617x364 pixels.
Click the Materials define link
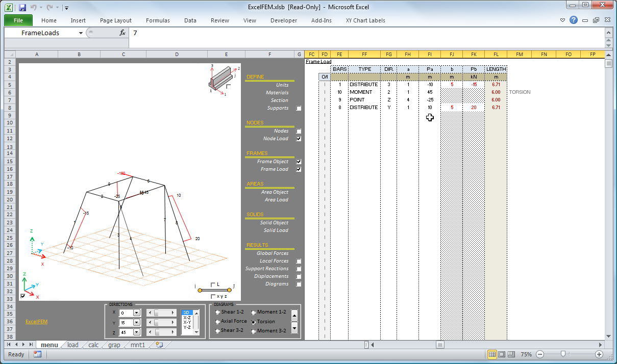[x=277, y=93]
